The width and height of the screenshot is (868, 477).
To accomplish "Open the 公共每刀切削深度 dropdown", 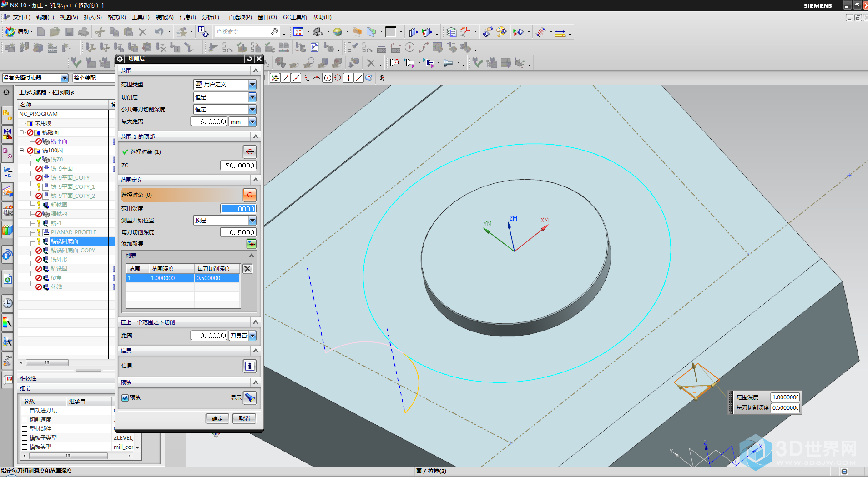I will pyautogui.click(x=252, y=109).
